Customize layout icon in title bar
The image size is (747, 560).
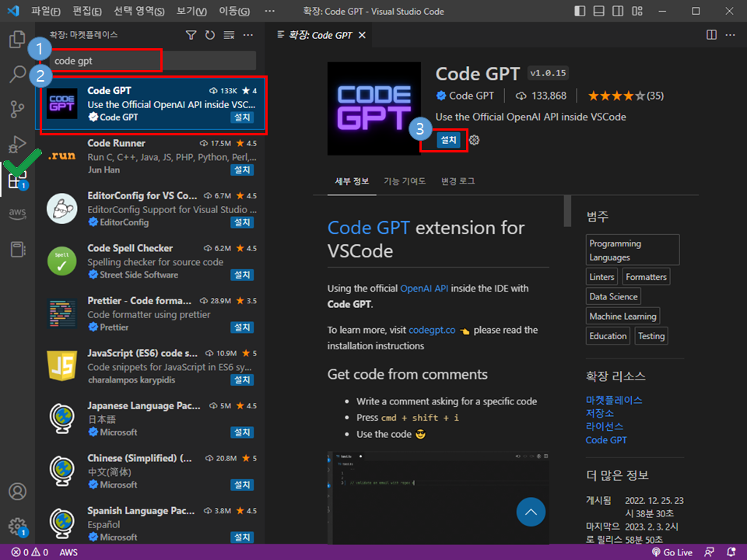[x=637, y=11]
